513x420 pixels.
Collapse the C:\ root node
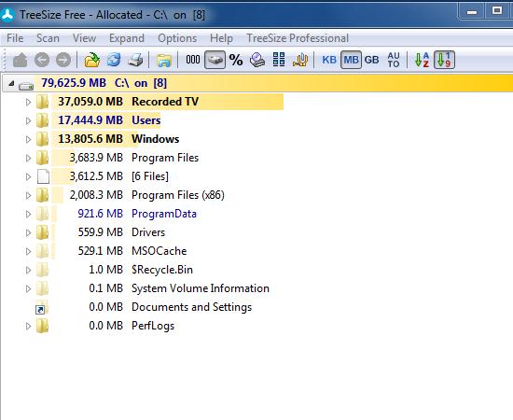tap(11, 83)
